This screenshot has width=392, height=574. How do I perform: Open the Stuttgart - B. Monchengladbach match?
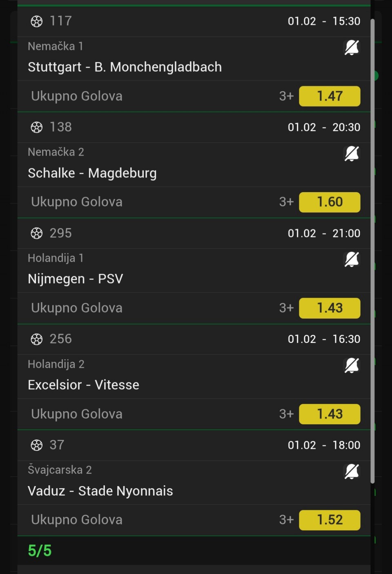coord(125,67)
